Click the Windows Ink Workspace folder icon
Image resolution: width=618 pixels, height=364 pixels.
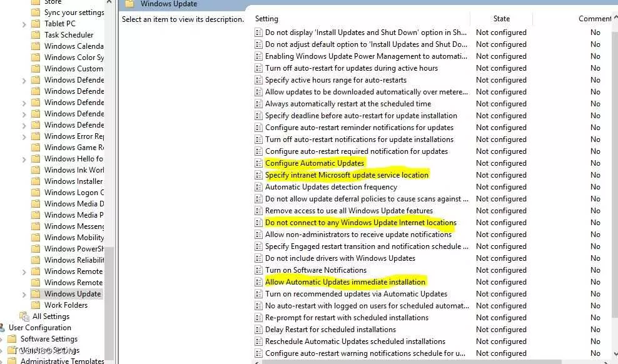pyautogui.click(x=36, y=169)
